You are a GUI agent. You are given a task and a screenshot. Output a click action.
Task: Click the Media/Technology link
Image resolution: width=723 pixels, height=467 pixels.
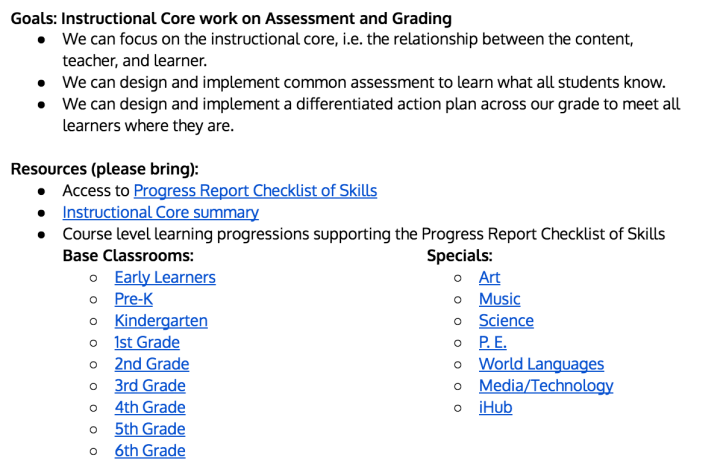pyautogui.click(x=545, y=386)
